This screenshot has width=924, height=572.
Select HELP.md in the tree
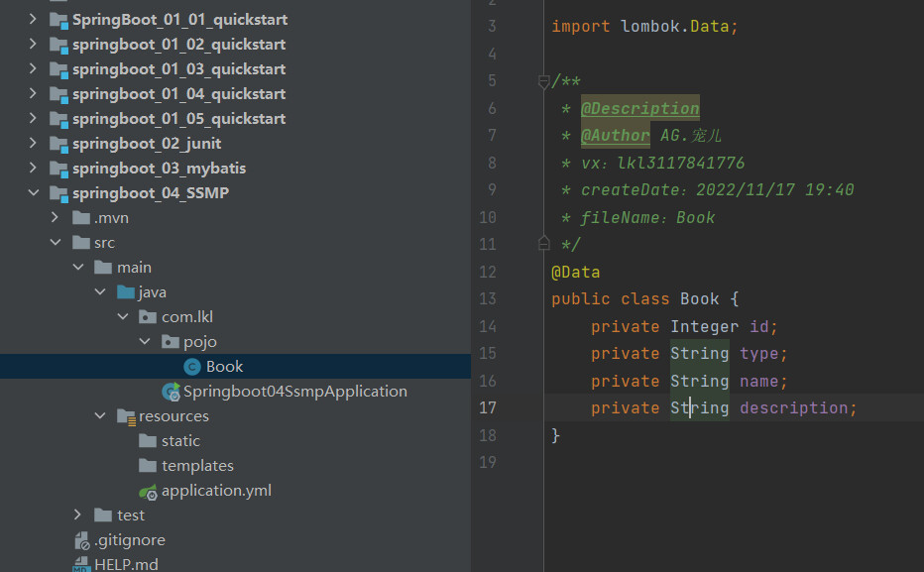point(126,564)
